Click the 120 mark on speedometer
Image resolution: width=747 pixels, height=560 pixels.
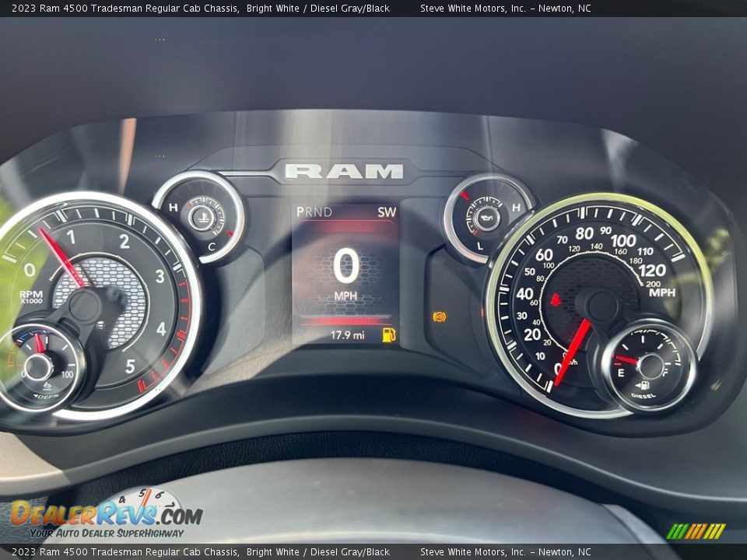tap(652, 271)
